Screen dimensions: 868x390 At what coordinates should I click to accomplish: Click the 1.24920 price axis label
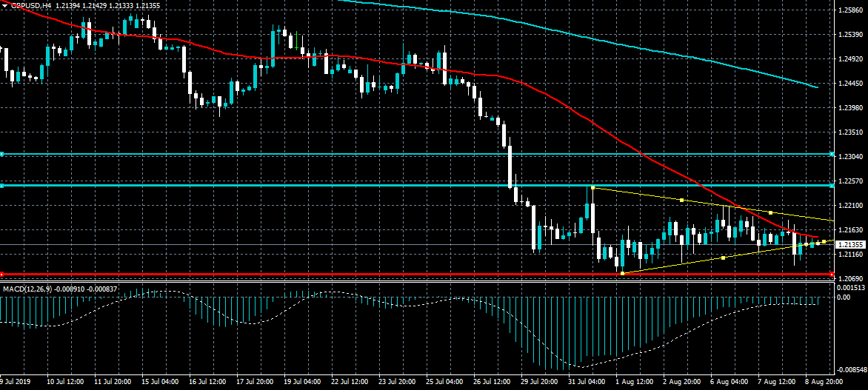[x=851, y=59]
